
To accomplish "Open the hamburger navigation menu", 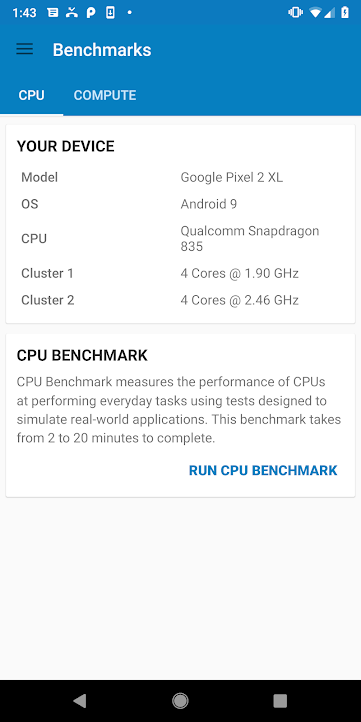I will [24, 49].
